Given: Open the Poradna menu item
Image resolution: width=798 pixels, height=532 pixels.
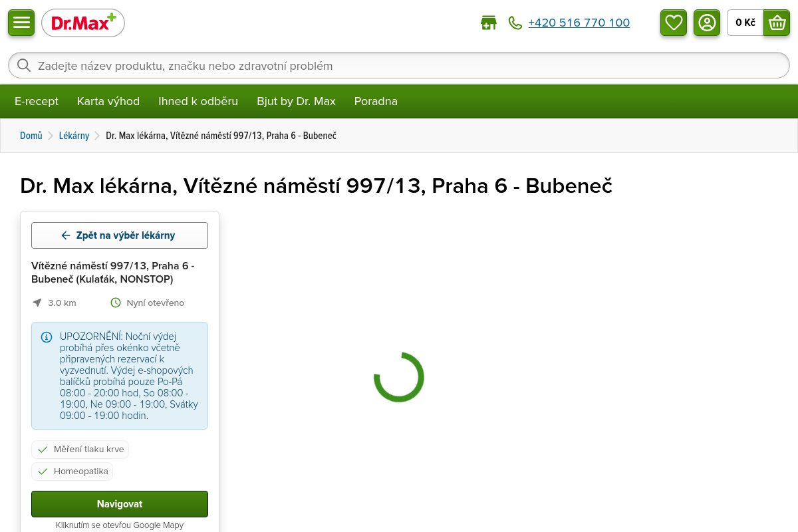Looking at the screenshot, I should (x=376, y=101).
